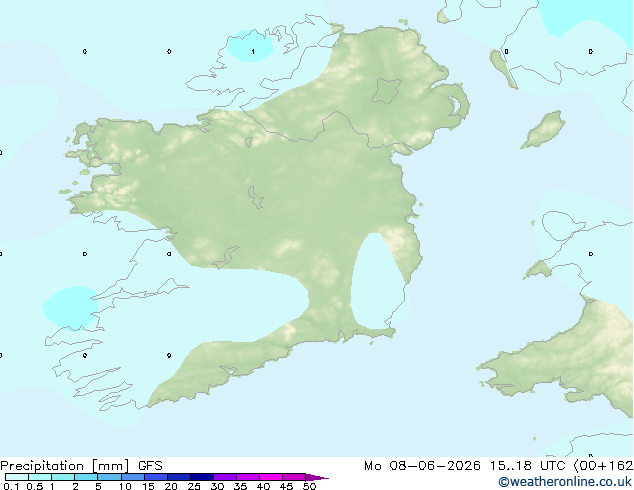Click the 0.5–1 mm legend color swatch
The width and height of the screenshot is (634, 490).
click(40, 477)
